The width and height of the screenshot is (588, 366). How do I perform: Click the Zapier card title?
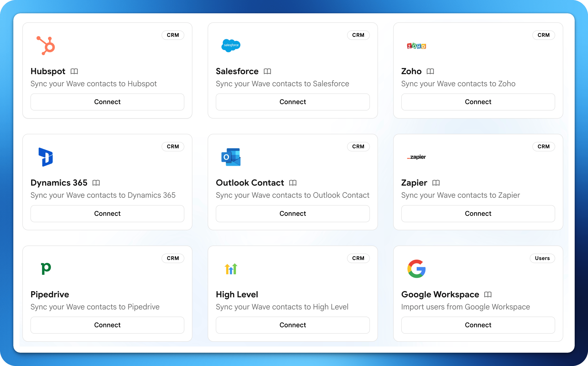point(414,183)
